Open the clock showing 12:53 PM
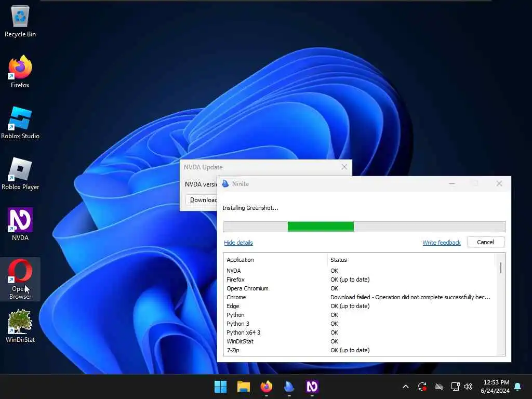Screen dimensions: 532x399 click(x=495, y=387)
